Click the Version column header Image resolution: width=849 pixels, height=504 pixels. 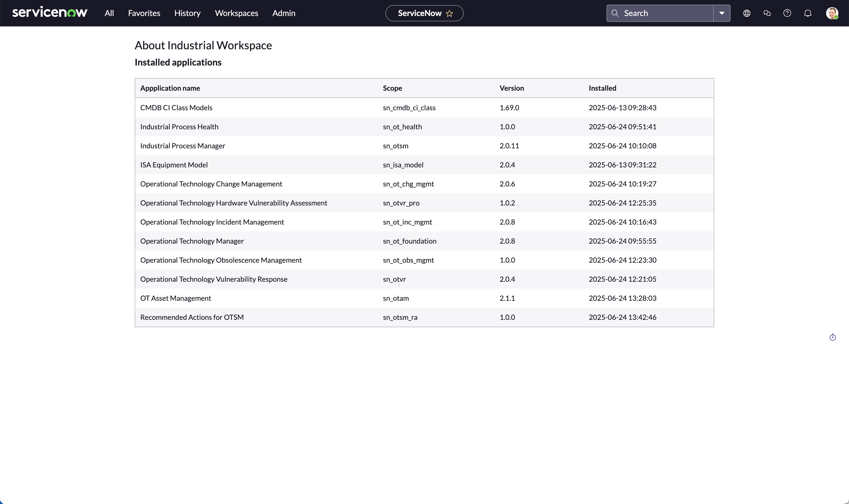tap(512, 88)
